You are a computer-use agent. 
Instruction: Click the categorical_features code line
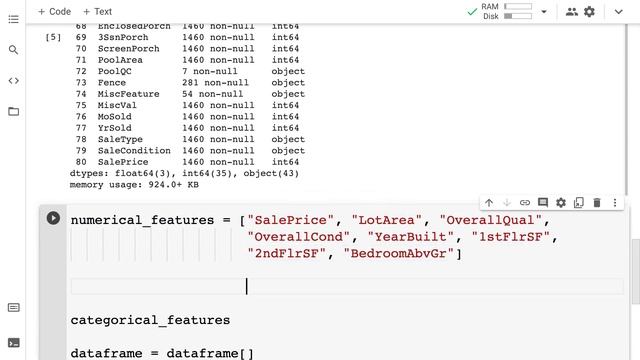click(x=150, y=320)
